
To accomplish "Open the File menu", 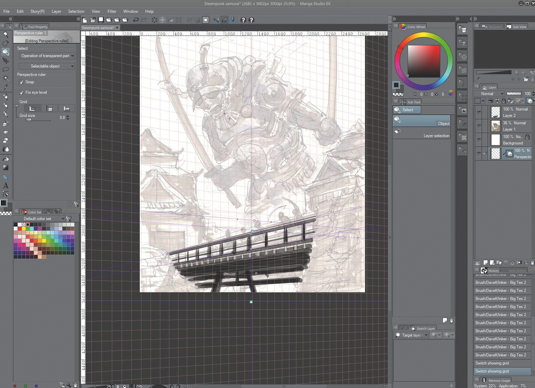I will (x=6, y=11).
